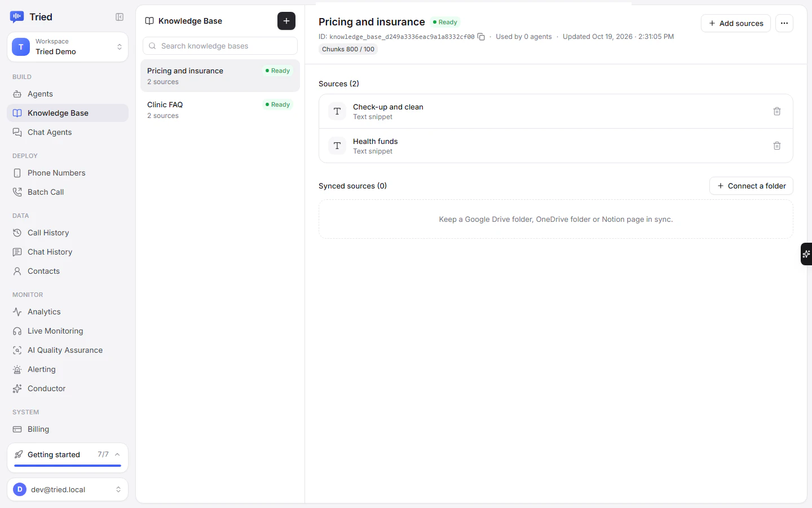Click the Add sources button

[736, 23]
